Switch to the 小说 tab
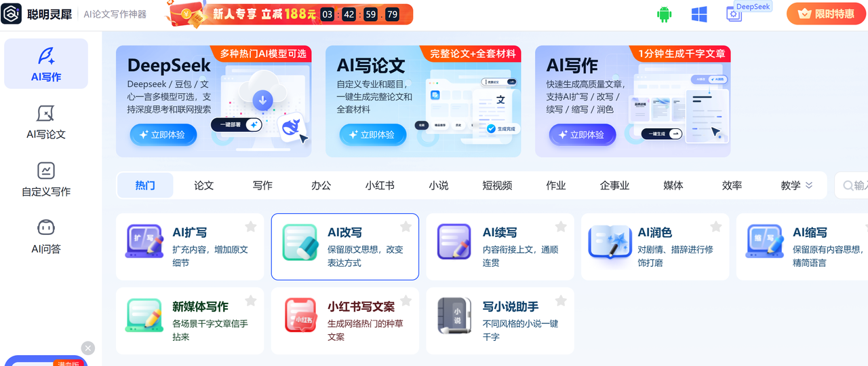The width and height of the screenshot is (868, 366). click(439, 185)
